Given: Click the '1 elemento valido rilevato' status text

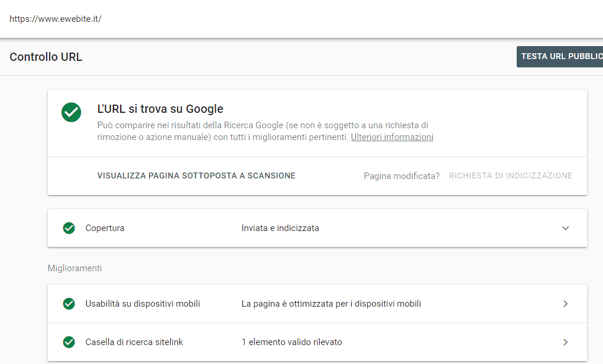Looking at the screenshot, I should tap(291, 342).
